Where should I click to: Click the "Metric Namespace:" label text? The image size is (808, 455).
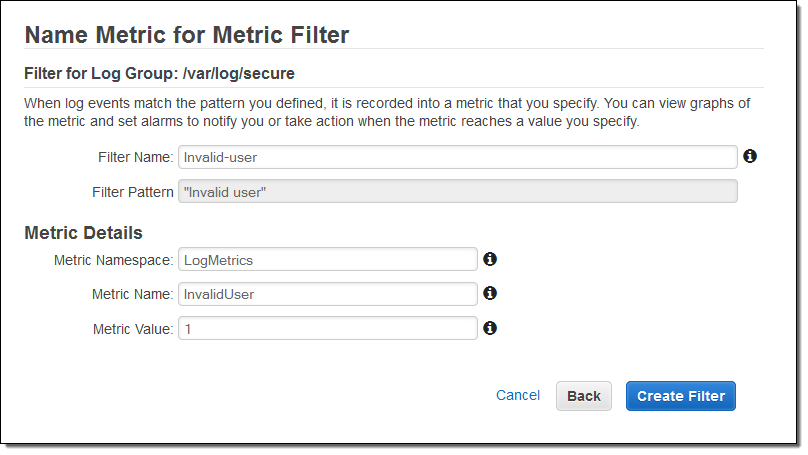coord(113,260)
